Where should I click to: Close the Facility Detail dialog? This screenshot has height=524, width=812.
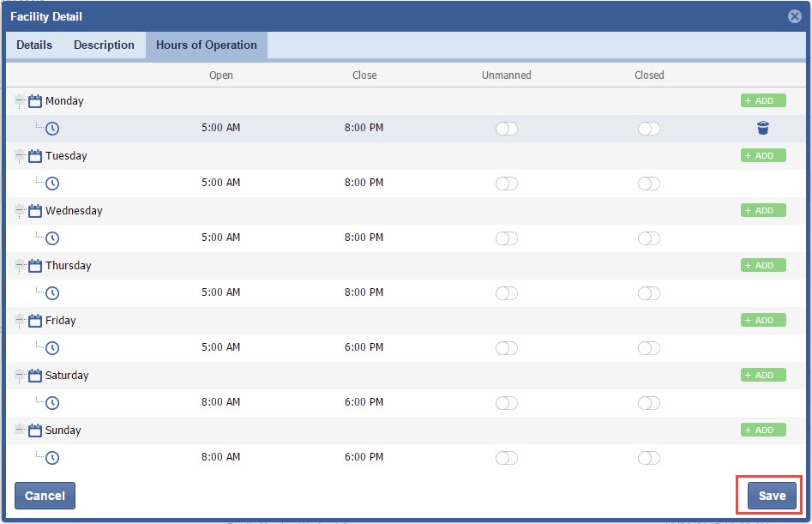point(794,16)
